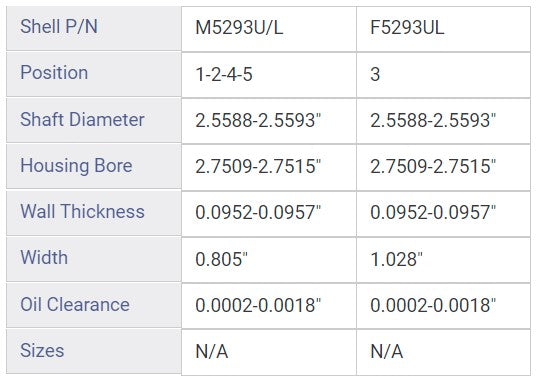Screen dimensions: 541x381
Task: Click the Wall Thickness row label
Action: click(94, 213)
